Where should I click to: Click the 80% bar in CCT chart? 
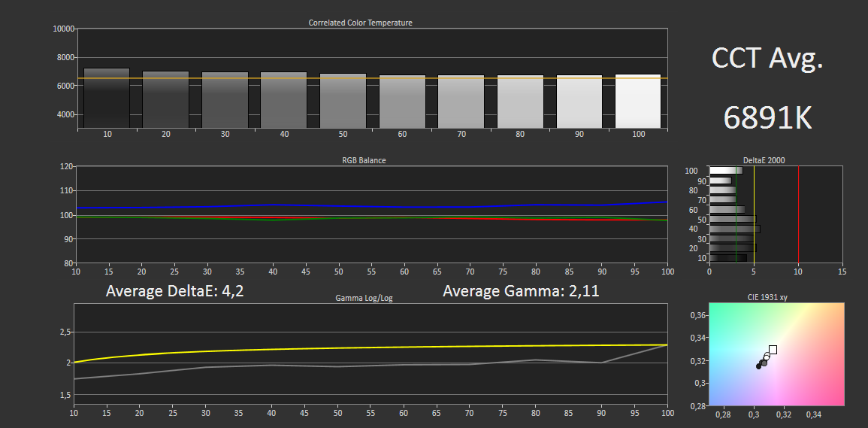point(520,102)
